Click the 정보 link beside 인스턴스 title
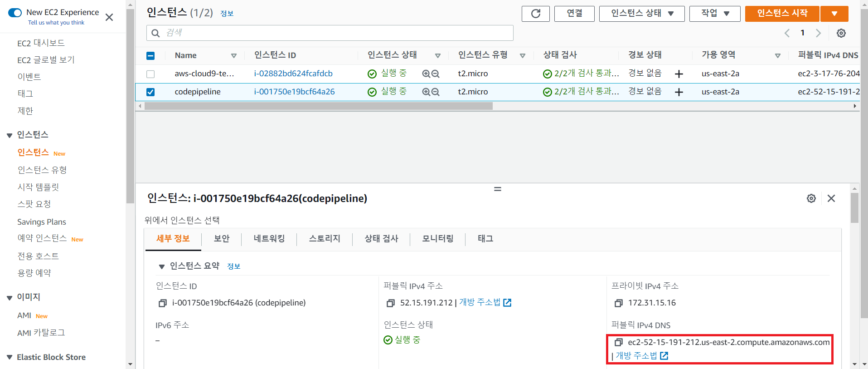Screen dimensions: 868x369 (x=227, y=14)
